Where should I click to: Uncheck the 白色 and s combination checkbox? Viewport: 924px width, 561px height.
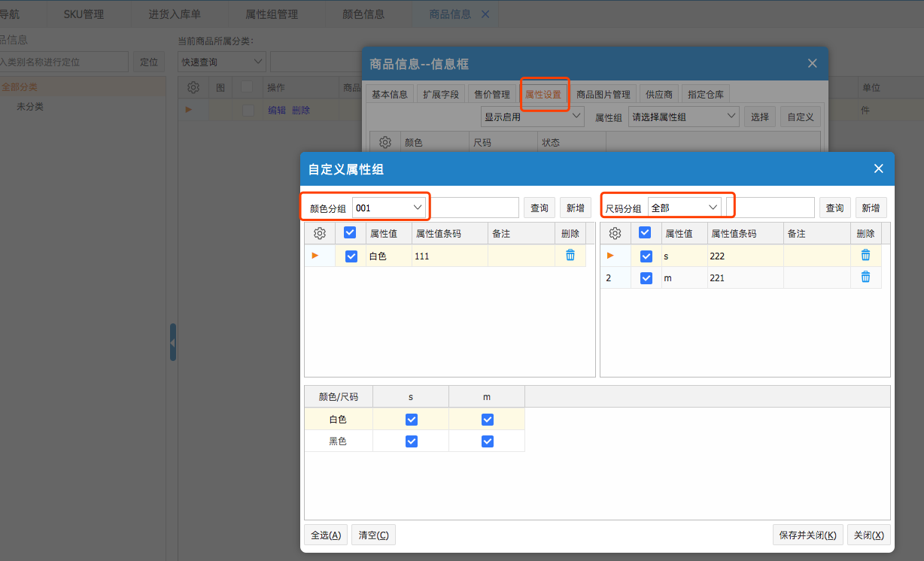[x=411, y=419]
